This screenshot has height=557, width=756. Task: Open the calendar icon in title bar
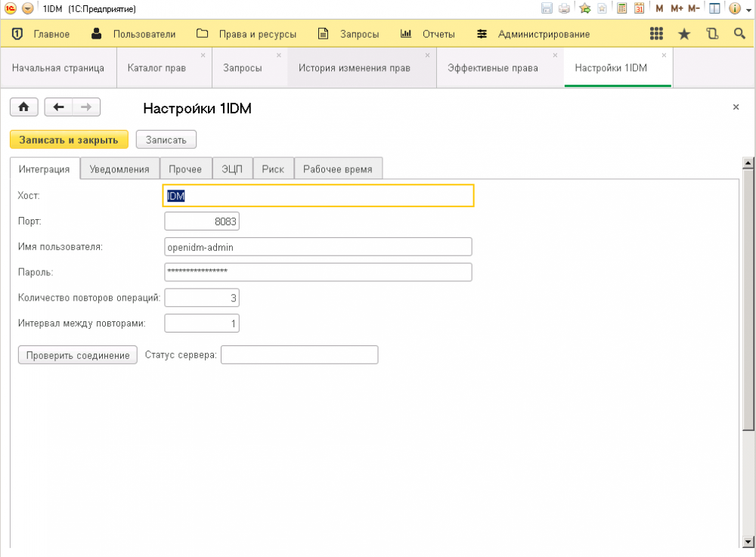[640, 9]
